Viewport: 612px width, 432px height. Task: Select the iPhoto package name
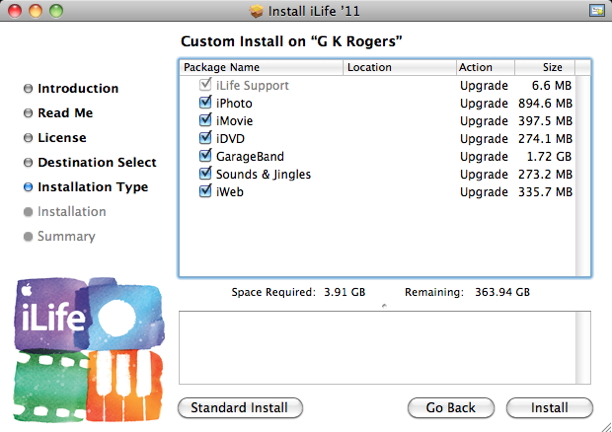234,103
